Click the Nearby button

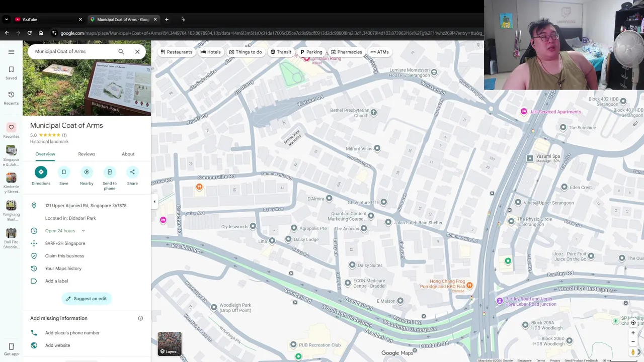tap(87, 176)
